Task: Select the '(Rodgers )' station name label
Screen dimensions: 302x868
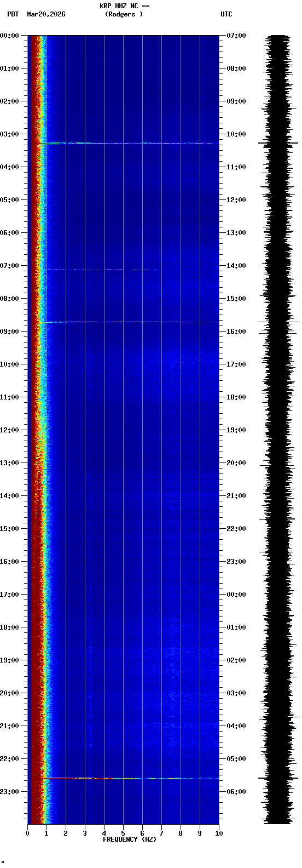Action: click(x=124, y=14)
